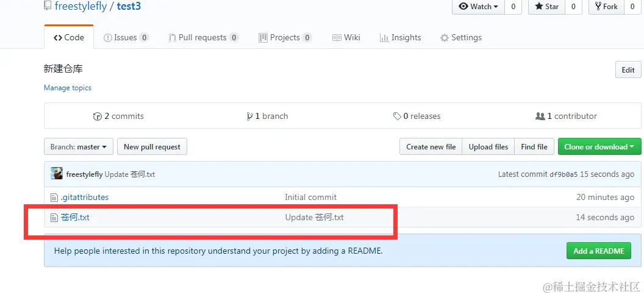Screen dimensions: 644x297
Task: Click the Upload files button
Action: [488, 146]
